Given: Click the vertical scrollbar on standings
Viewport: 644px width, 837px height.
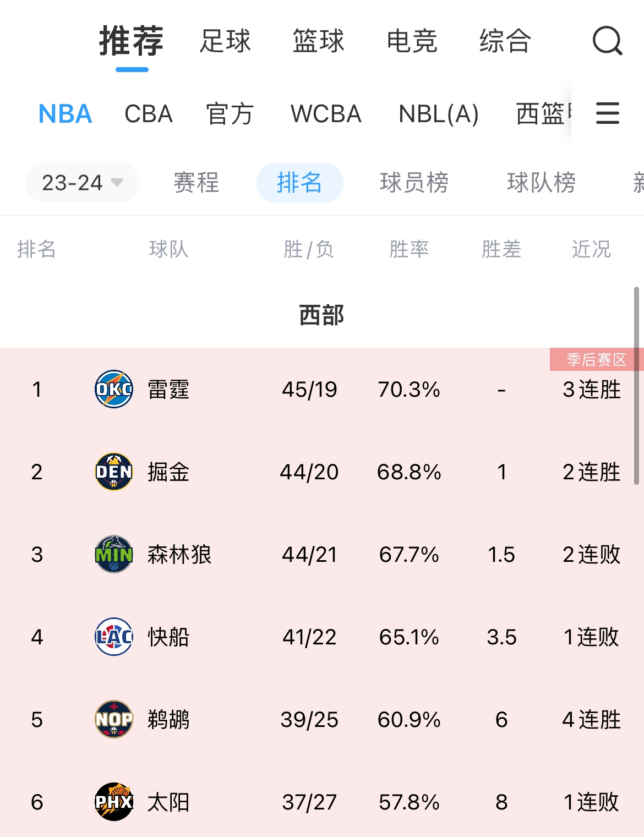Looking at the screenshot, I should (637, 385).
